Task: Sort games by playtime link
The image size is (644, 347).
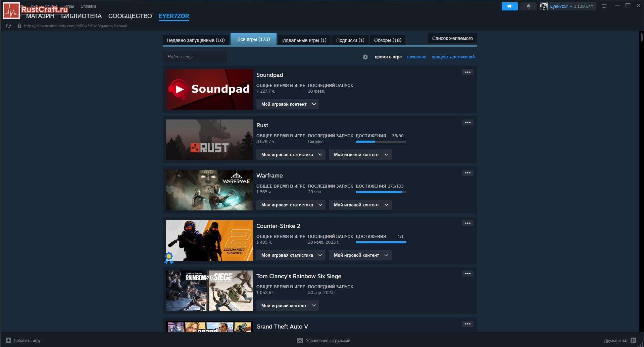Action: pos(388,57)
